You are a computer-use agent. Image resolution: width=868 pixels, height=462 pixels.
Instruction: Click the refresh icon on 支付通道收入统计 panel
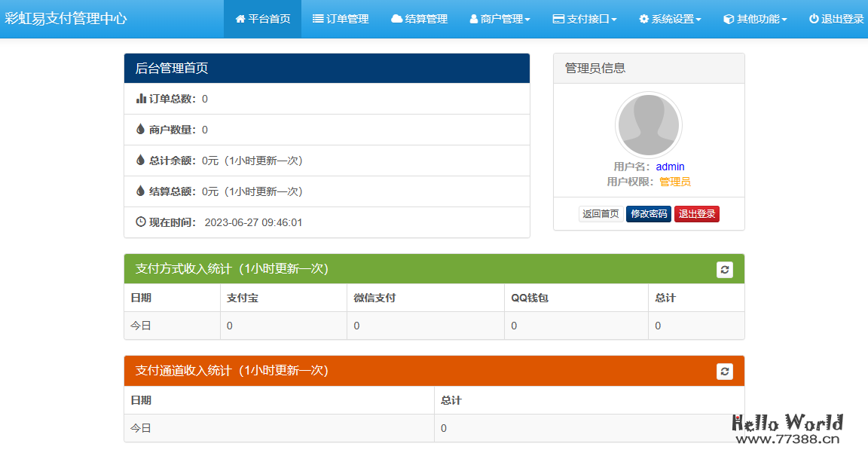tap(725, 371)
